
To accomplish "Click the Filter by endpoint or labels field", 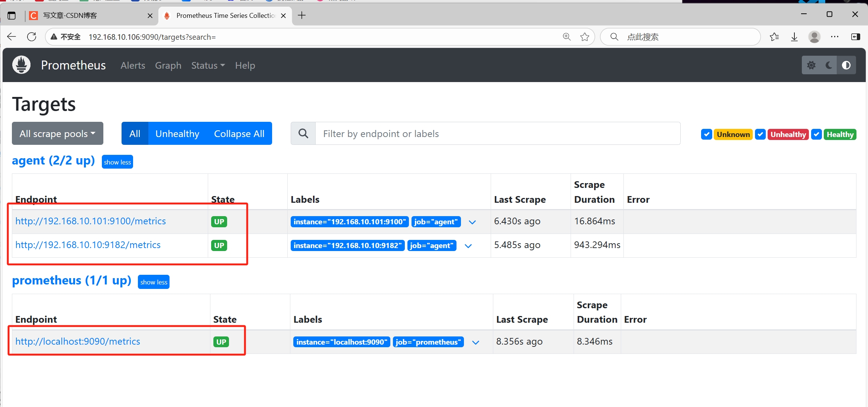I will pos(498,133).
